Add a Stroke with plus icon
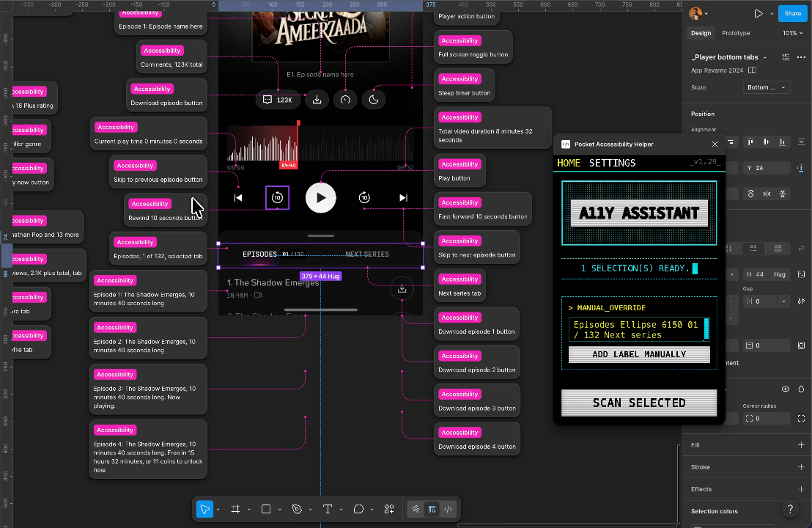The height and width of the screenshot is (528, 812). click(801, 467)
